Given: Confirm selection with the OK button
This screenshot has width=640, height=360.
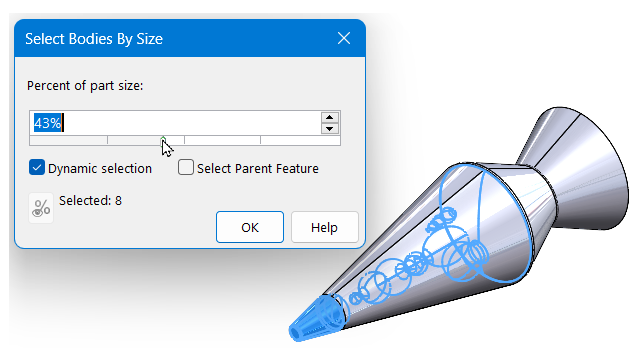Looking at the screenshot, I should pyautogui.click(x=250, y=227).
